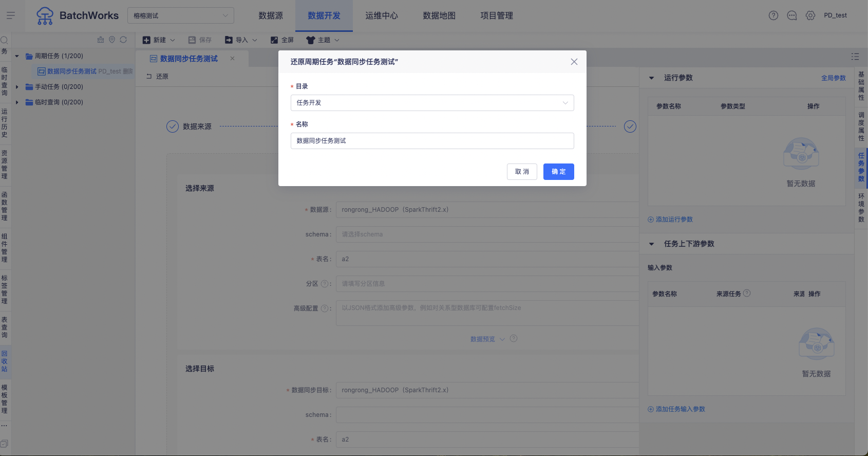The width and height of the screenshot is (868, 456).
Task: Expand the 数据预览 chevron
Action: tap(502, 339)
